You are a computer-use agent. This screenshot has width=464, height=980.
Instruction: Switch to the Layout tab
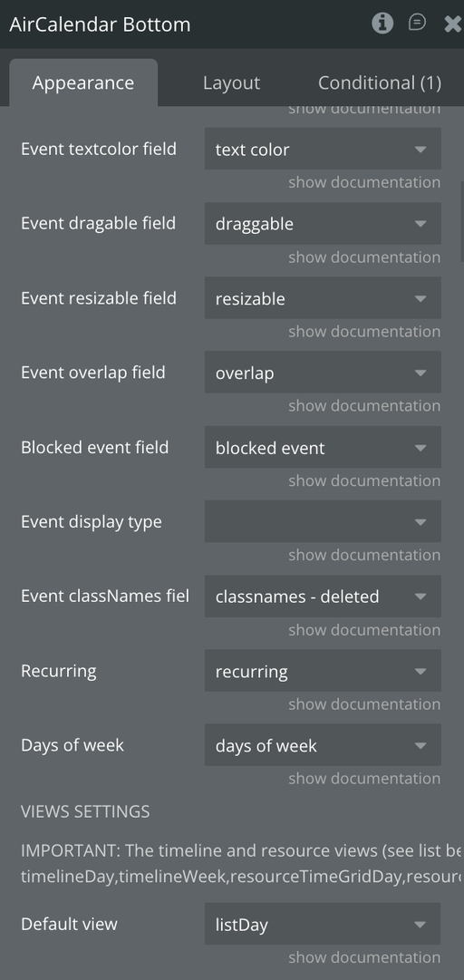pos(231,82)
